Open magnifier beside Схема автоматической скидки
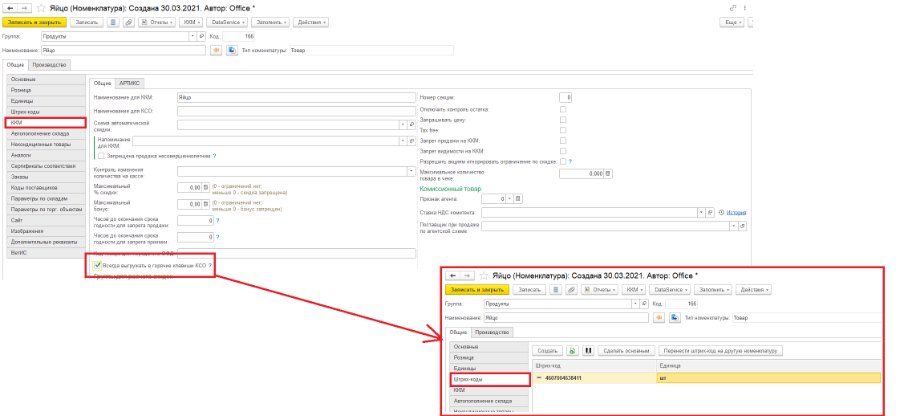The height and width of the screenshot is (416, 900). click(x=412, y=125)
